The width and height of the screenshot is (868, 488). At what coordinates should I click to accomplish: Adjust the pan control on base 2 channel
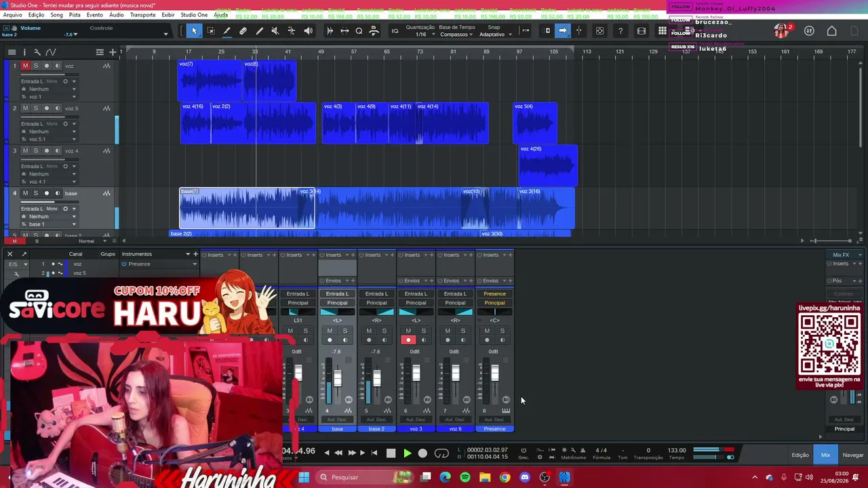[x=376, y=312]
